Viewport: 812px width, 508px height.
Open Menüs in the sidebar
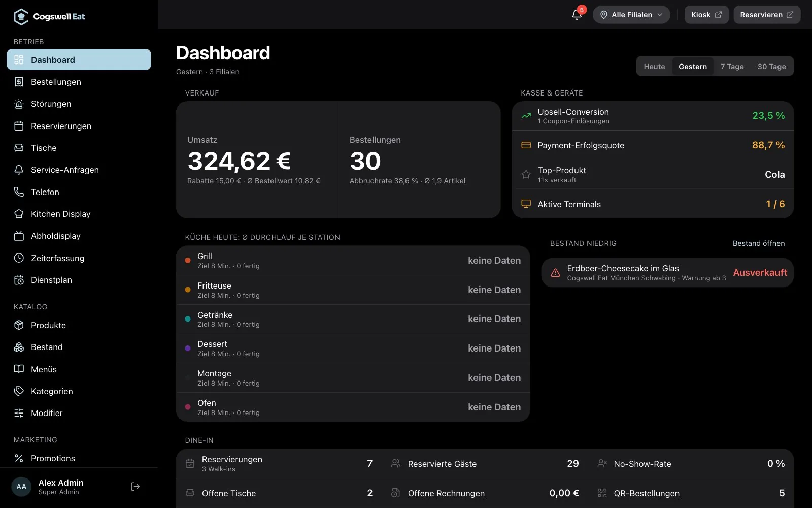(x=79, y=369)
